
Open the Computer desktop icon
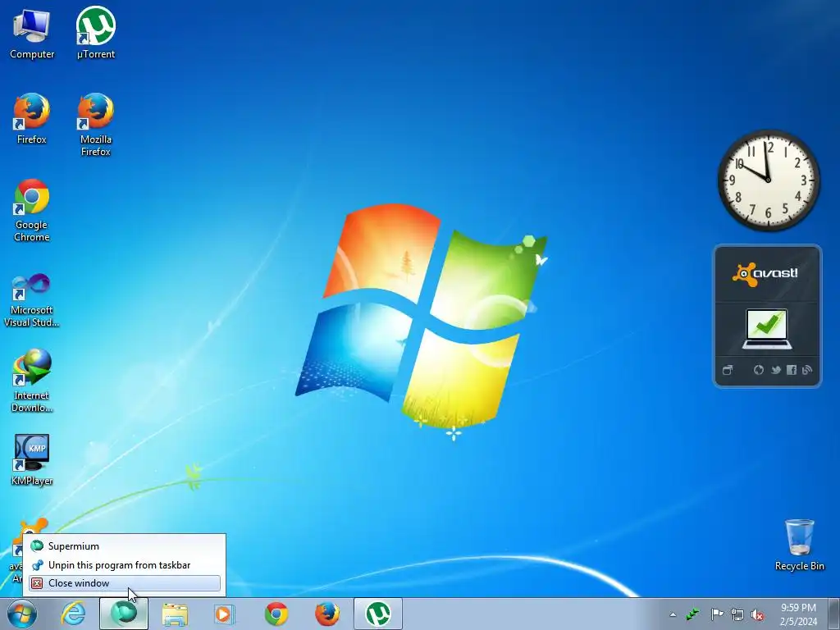click(x=32, y=34)
